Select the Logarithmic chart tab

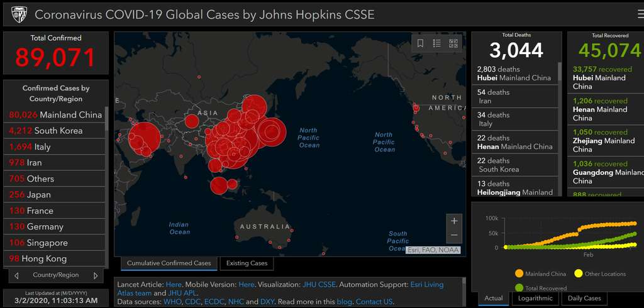tap(535, 298)
